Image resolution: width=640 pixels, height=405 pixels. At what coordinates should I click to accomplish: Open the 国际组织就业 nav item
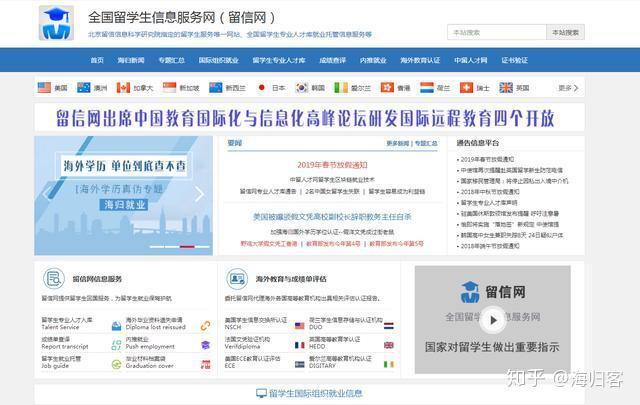point(218,60)
